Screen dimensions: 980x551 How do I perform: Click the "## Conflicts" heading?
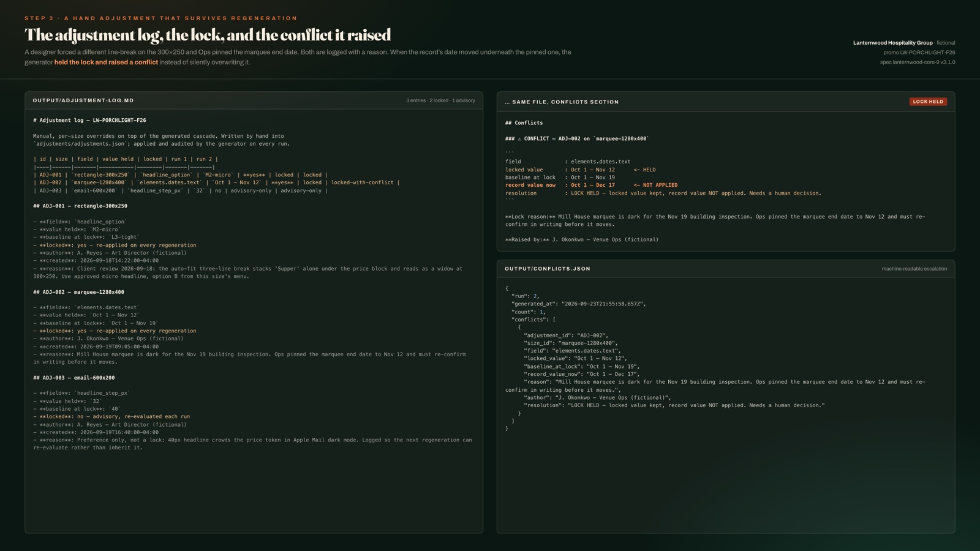[x=524, y=123]
